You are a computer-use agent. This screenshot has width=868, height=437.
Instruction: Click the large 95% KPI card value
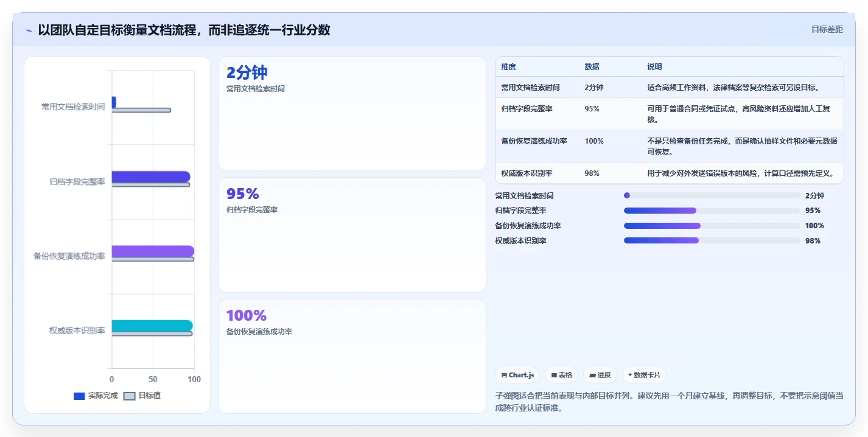(x=243, y=194)
